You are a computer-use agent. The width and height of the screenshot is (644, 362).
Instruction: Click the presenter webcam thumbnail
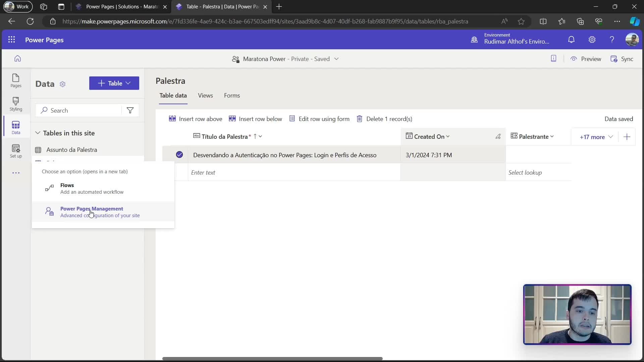[577, 314]
